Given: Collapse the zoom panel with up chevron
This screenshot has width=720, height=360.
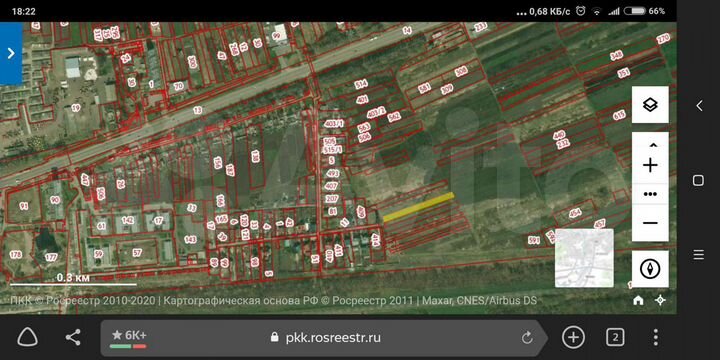Looking at the screenshot, I should [652, 145].
